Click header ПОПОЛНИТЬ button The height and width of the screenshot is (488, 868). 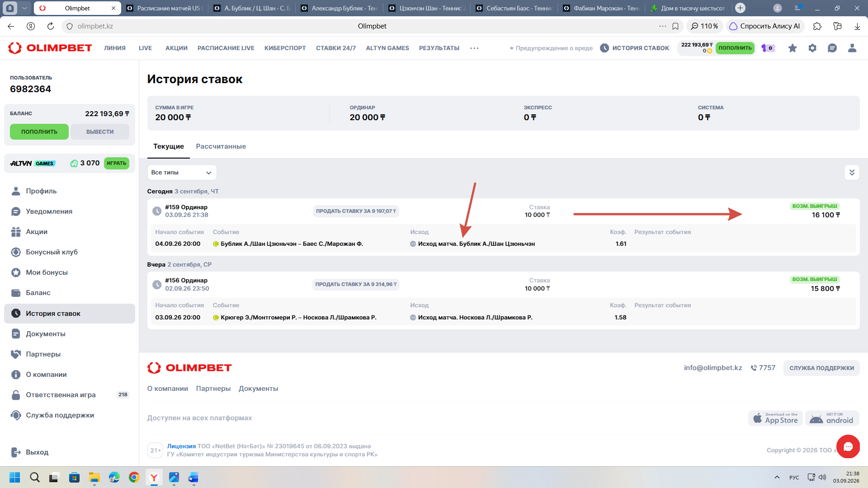point(735,48)
